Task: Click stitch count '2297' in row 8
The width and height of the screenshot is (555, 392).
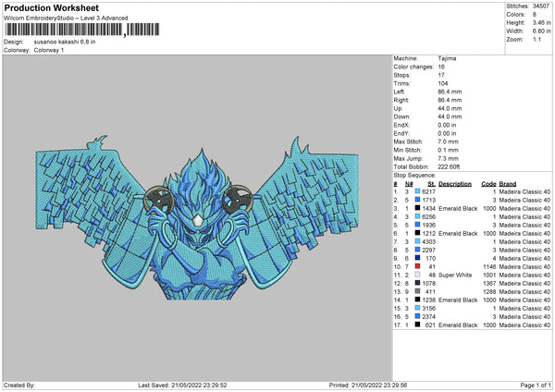Action: coord(428,251)
